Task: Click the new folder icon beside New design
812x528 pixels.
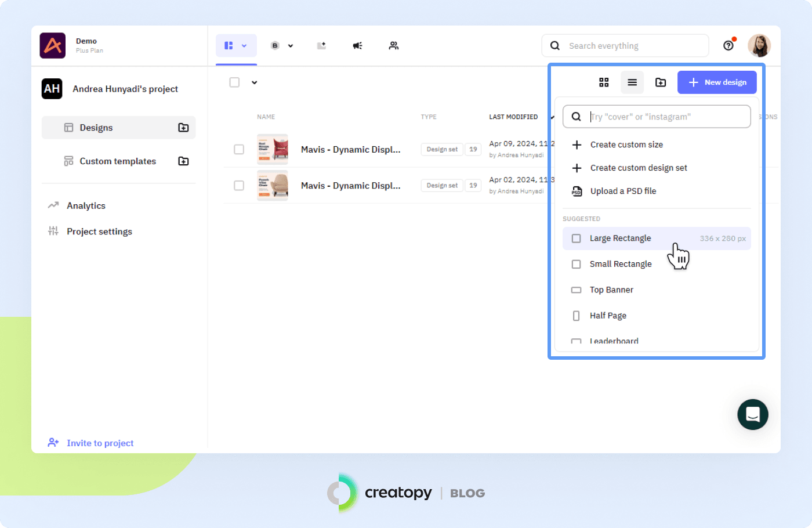Action: [661, 82]
